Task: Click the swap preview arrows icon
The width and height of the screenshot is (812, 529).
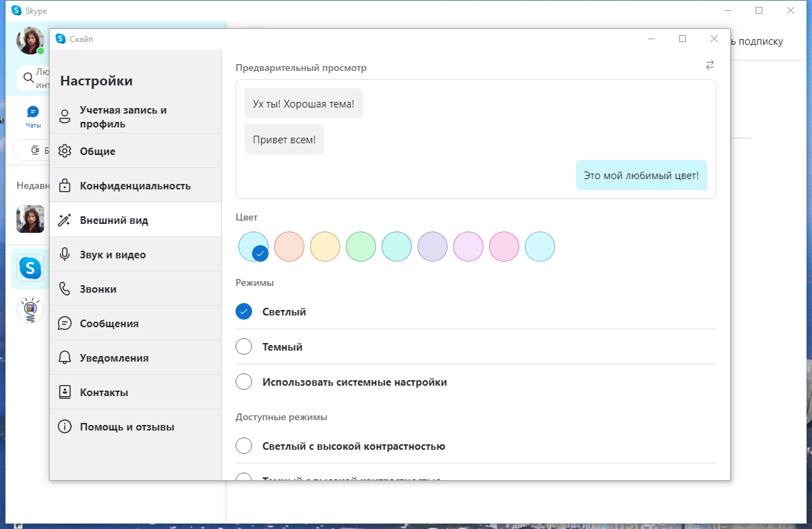Action: (x=710, y=65)
